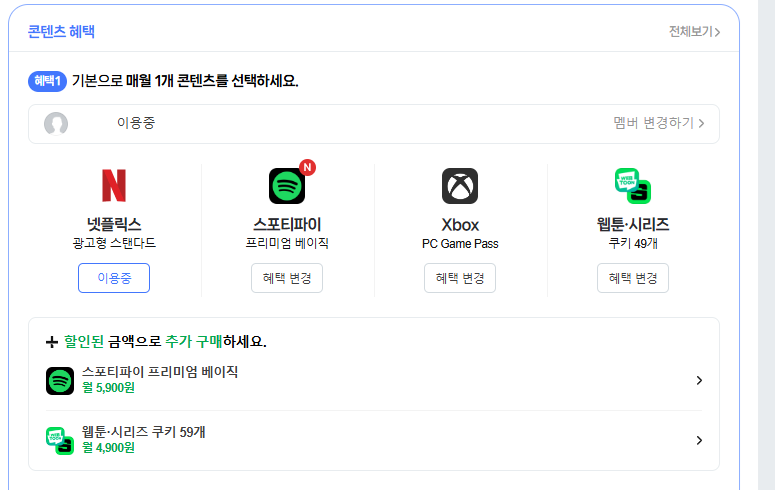Click the 이용중 status text beside avatar
Viewport: 775px width, 490px height.
tap(136, 123)
